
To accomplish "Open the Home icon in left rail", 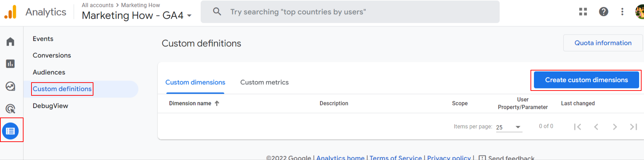I will pyautogui.click(x=10, y=42).
